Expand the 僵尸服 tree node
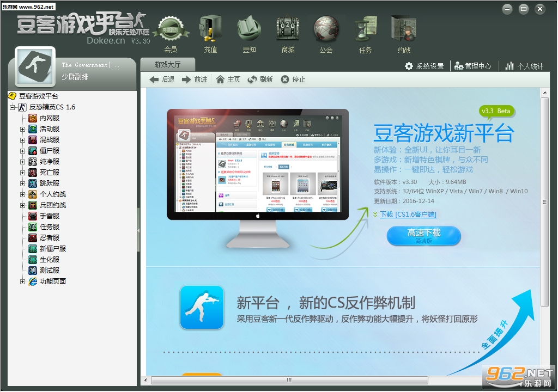Screen dimensions: 558x392 [22, 151]
